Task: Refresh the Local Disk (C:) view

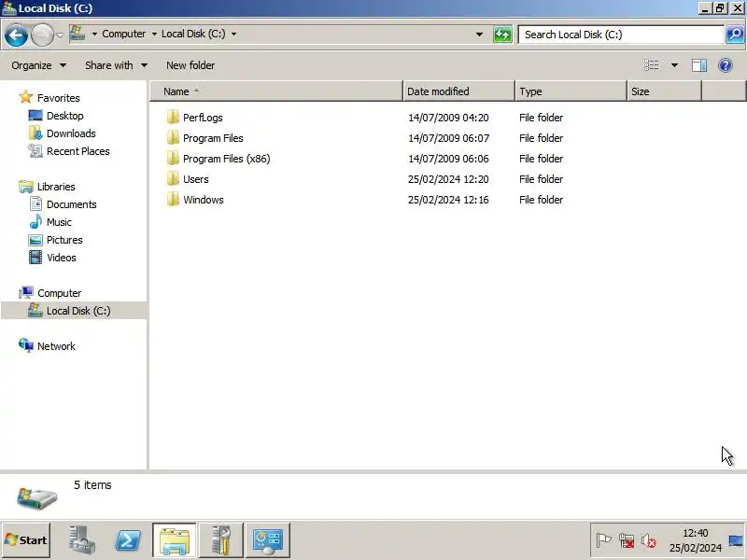Action: click(x=502, y=35)
